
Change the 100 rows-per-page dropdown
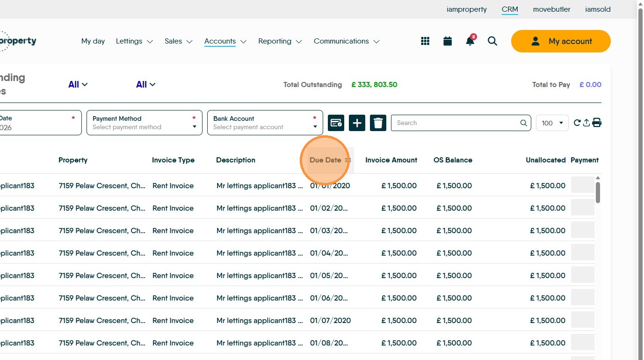pyautogui.click(x=552, y=123)
